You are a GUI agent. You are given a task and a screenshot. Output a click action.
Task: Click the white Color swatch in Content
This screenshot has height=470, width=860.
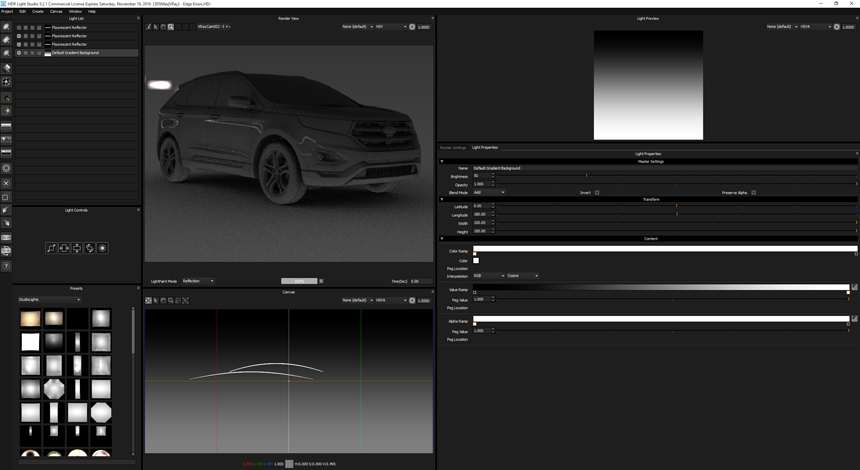[476, 261]
